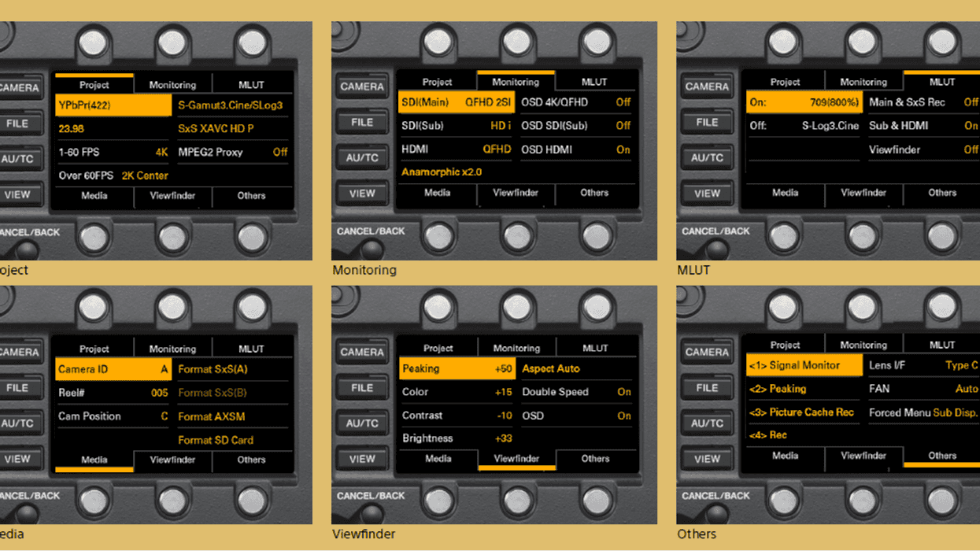Toggle the Sub & HDMI setting
Image resolution: width=980 pixels, height=551 pixels.
coord(923,126)
